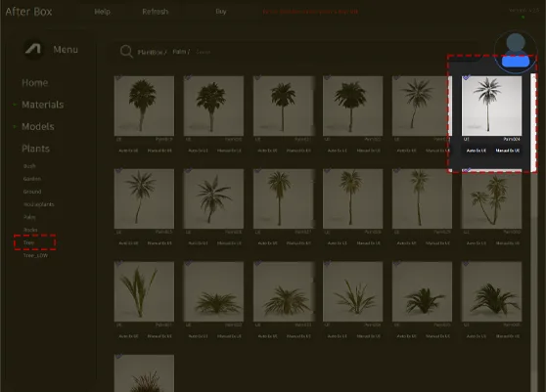The height and width of the screenshot is (392, 546).
Task: Click the After Box logo icon beside Menu
Action: coord(33,50)
